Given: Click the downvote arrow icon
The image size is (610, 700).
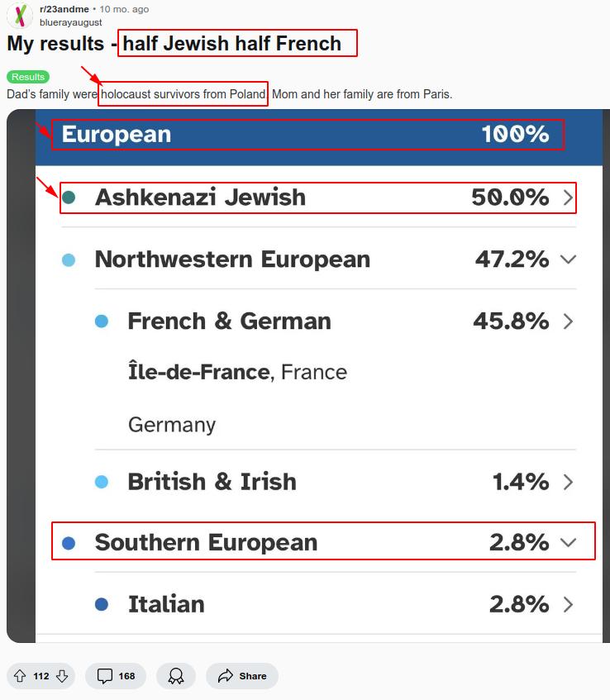Looking at the screenshot, I should point(62,676).
